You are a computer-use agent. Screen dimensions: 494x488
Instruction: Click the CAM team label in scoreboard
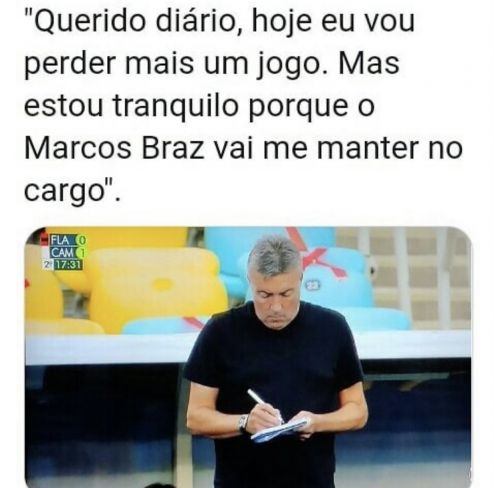(62, 253)
